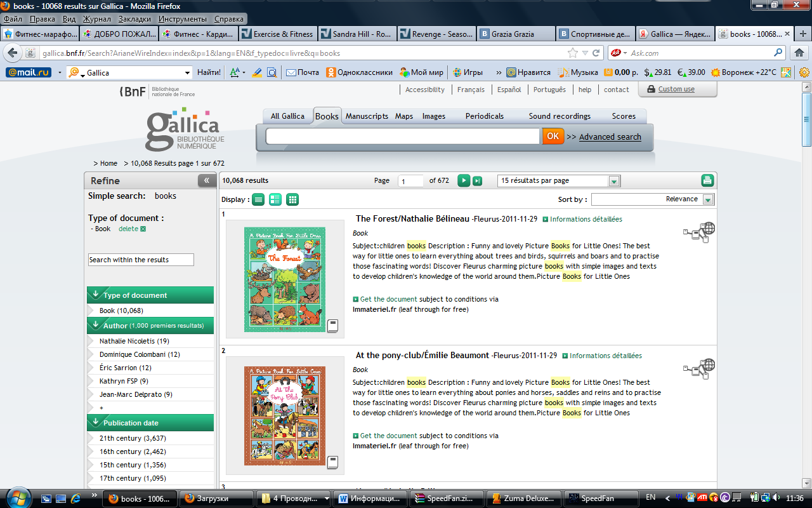The width and height of the screenshot is (812, 508).
Task: Collapse Publication date section
Action: (x=96, y=422)
